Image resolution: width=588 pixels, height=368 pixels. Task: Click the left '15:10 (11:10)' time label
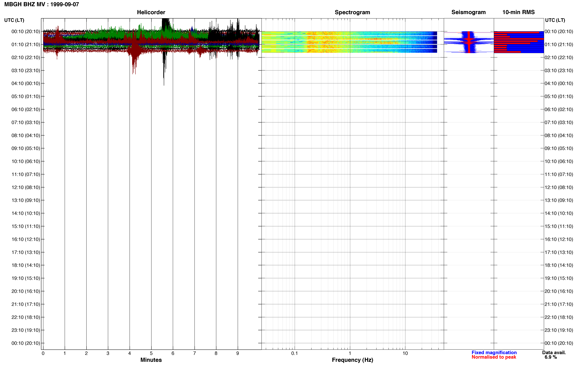point(26,226)
